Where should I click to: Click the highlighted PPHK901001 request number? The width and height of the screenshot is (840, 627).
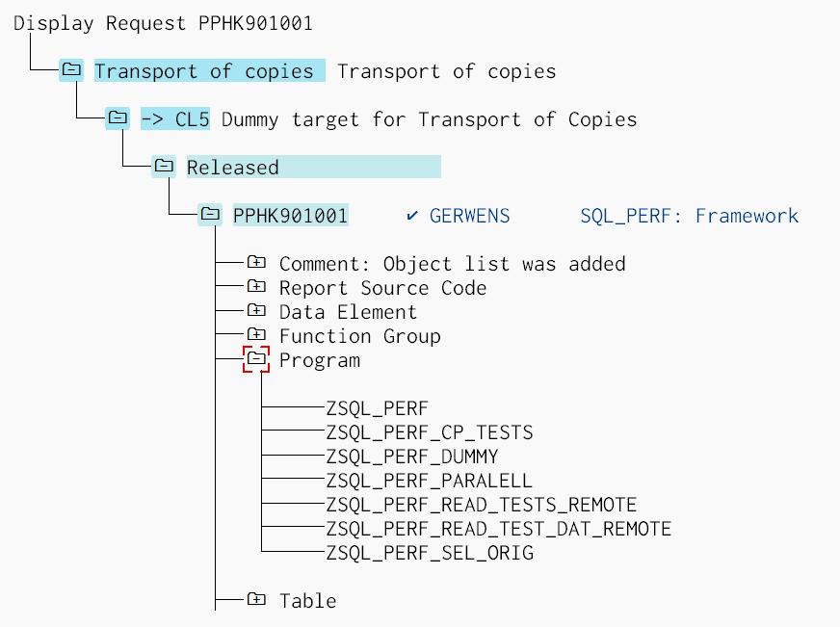290,216
